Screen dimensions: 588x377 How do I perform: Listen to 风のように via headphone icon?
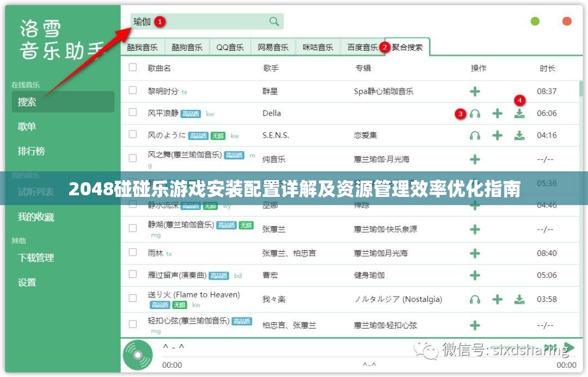pos(475,135)
